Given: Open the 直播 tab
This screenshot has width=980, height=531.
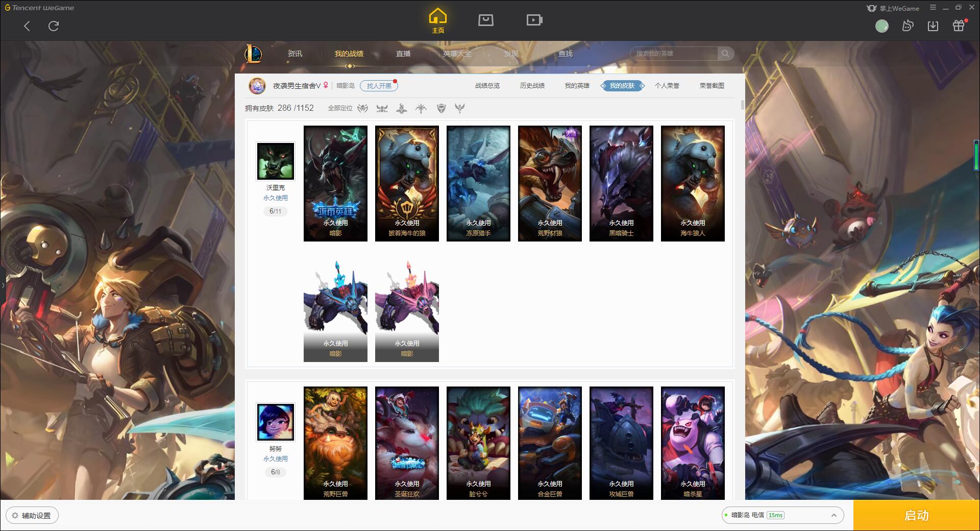Looking at the screenshot, I should pyautogui.click(x=403, y=54).
